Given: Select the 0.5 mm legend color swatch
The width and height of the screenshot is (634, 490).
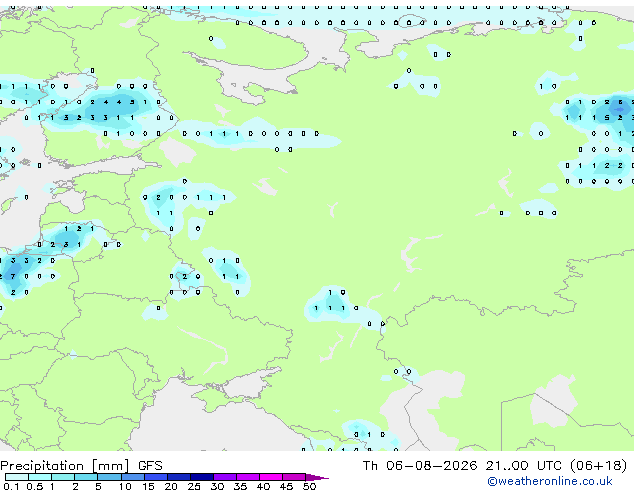Looking at the screenshot, I should (x=40, y=477).
